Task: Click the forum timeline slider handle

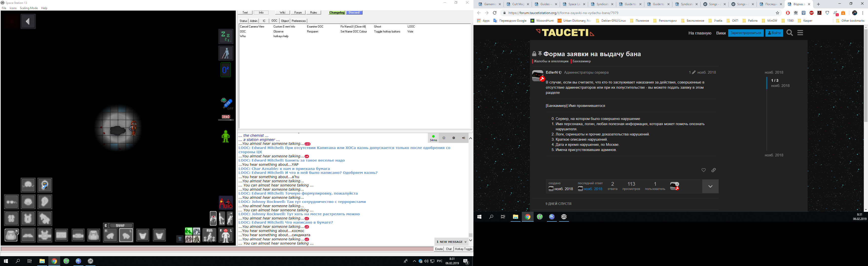Action: pos(767,83)
